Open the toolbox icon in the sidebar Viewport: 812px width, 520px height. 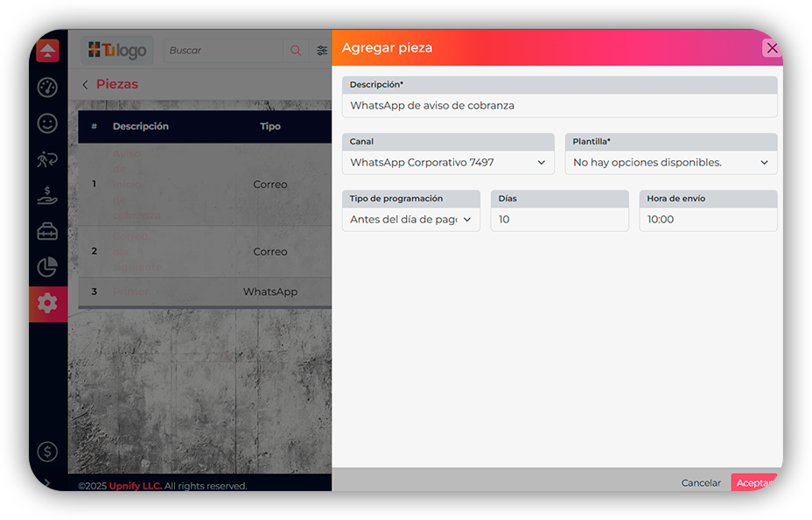47,231
